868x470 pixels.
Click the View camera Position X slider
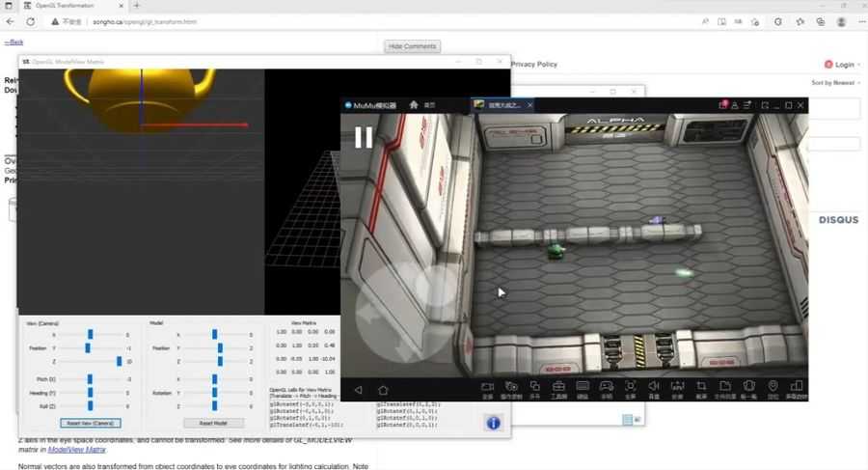point(91,334)
